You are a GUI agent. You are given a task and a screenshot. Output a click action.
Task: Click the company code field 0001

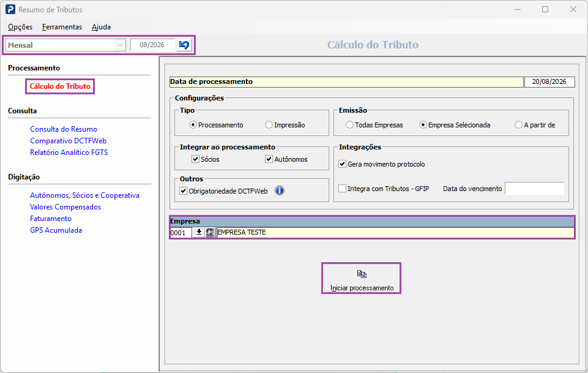click(180, 233)
